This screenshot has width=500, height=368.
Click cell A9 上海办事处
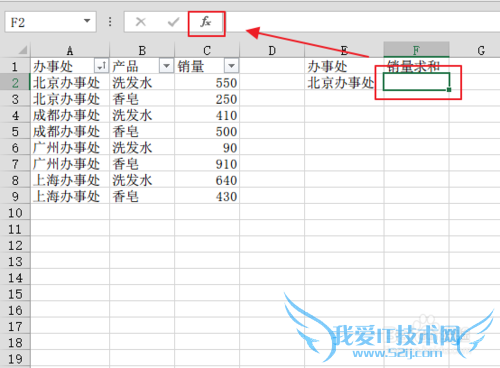(70, 196)
